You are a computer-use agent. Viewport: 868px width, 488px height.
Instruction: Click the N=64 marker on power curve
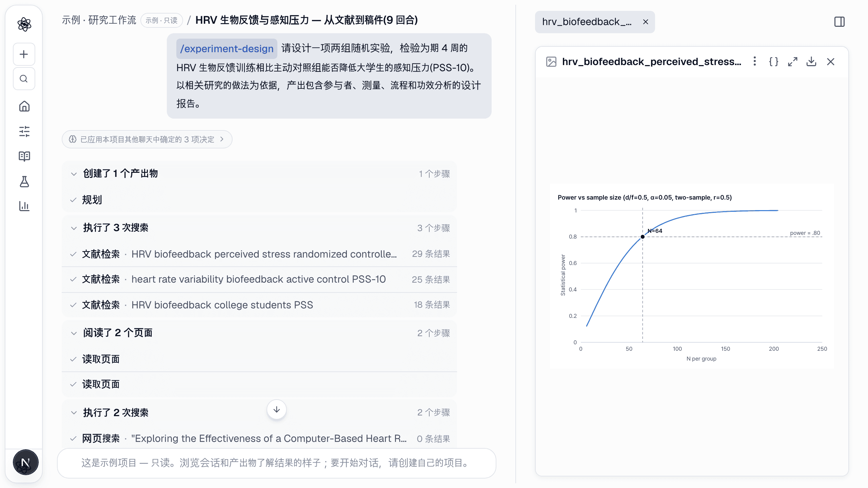pos(643,237)
